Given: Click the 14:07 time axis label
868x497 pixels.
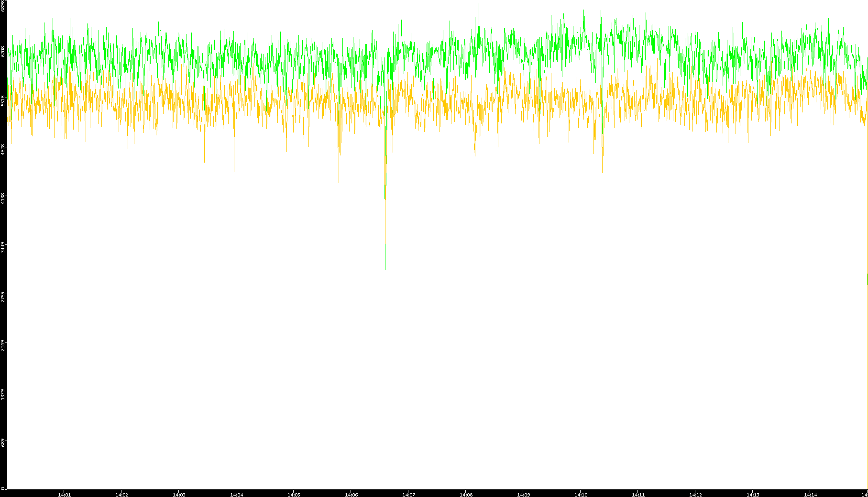Looking at the screenshot, I should click(x=408, y=494).
